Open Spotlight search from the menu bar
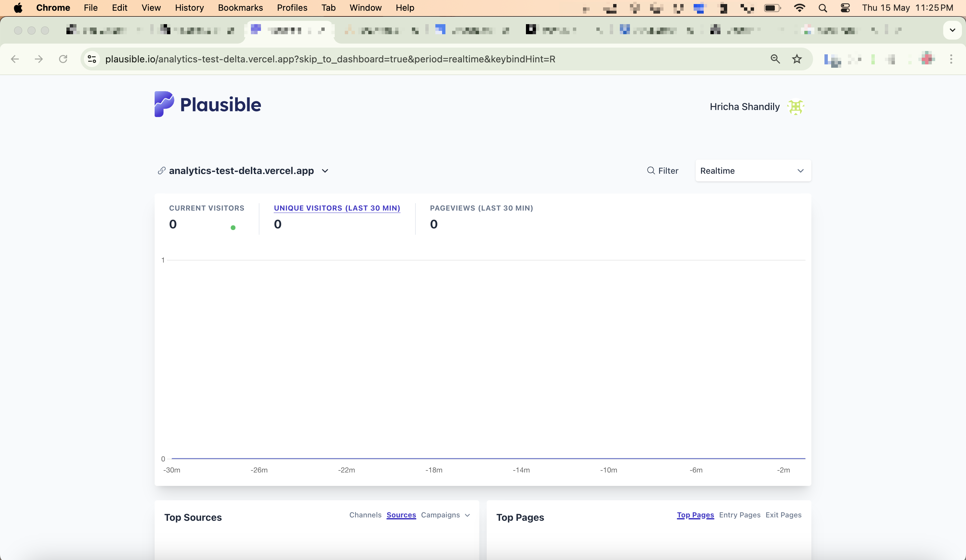 pos(823,8)
